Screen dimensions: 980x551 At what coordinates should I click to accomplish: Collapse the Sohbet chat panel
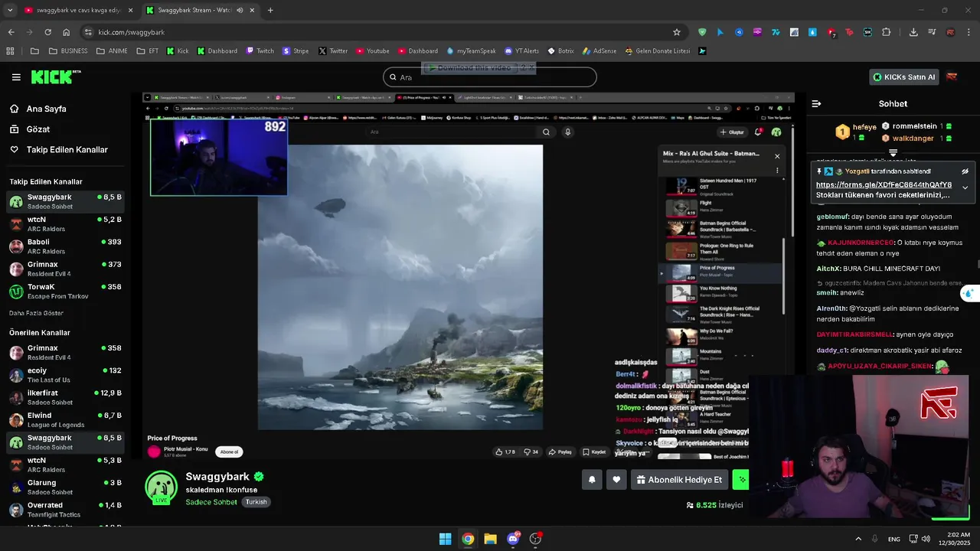(x=816, y=103)
